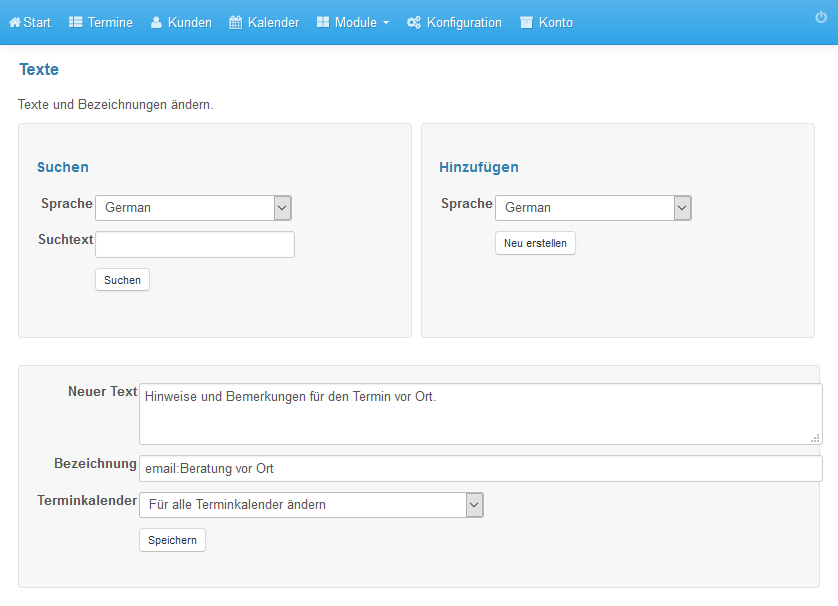Click the Suchen button
Screen dimensions: 838x606
click(122, 280)
